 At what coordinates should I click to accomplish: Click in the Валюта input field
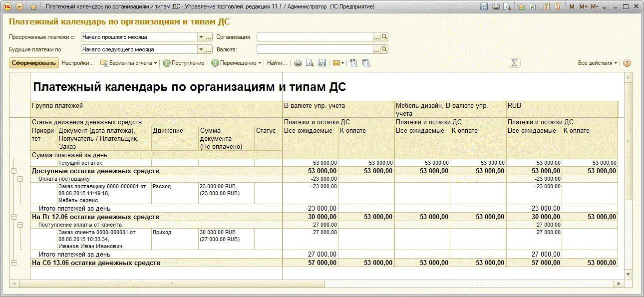tap(315, 49)
